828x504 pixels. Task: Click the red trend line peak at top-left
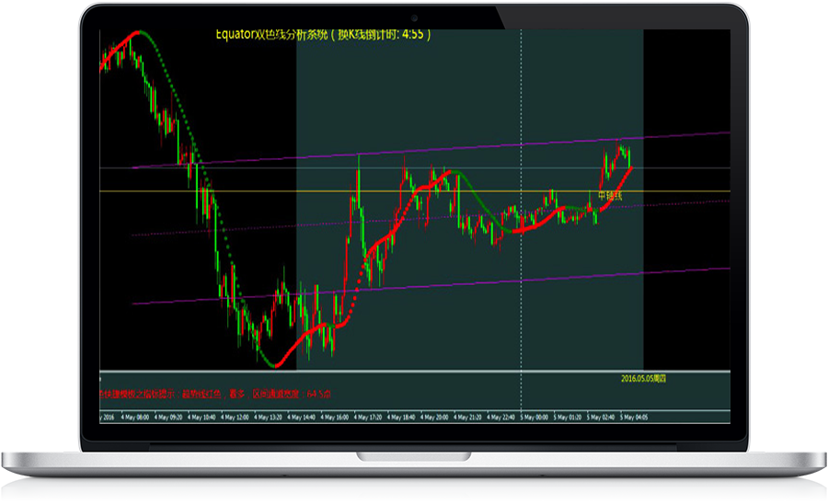tap(133, 35)
